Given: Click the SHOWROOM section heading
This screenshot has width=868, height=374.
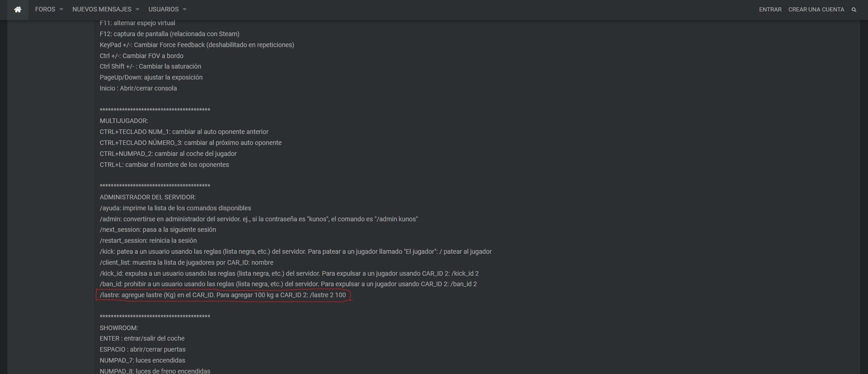Looking at the screenshot, I should coord(119,328).
